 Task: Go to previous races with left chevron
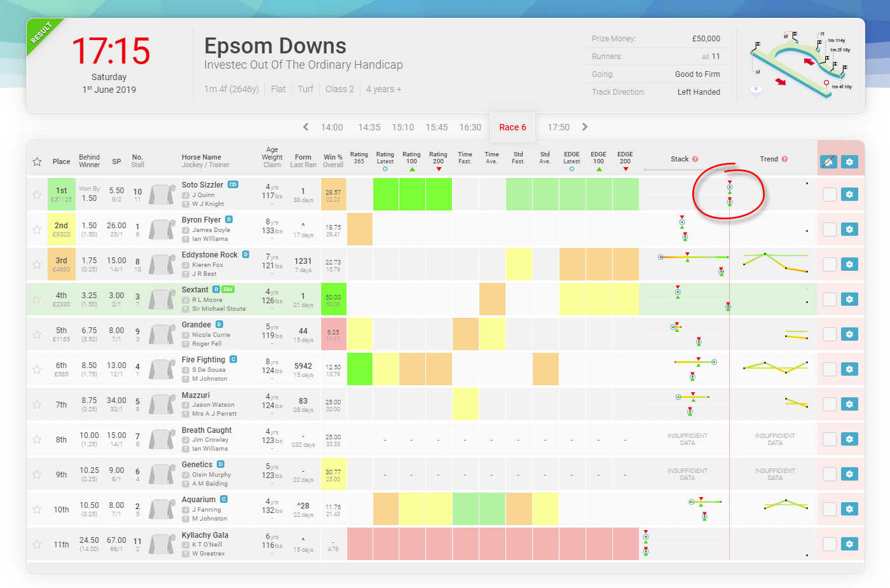306,127
